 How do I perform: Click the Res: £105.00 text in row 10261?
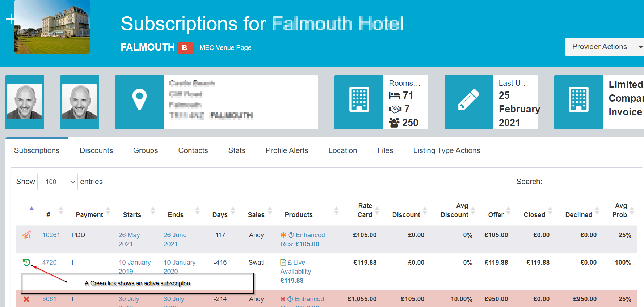[x=300, y=244]
